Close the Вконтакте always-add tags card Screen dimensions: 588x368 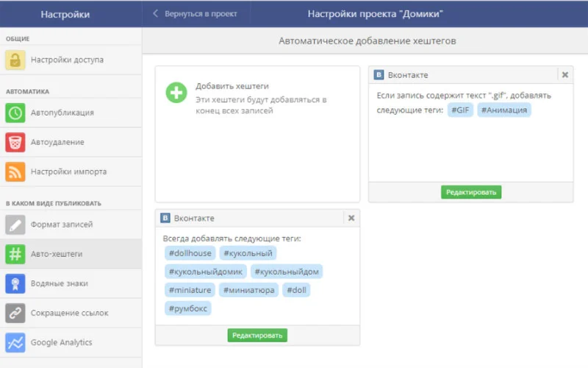tap(351, 218)
